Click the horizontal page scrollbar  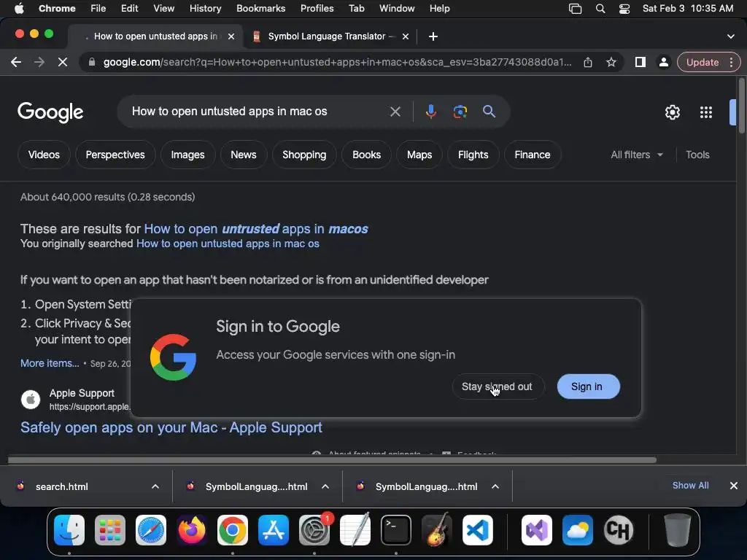[332, 460]
